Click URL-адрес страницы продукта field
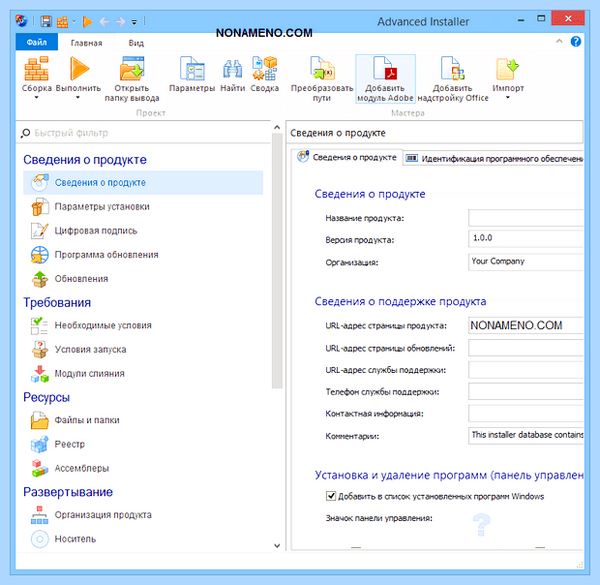The height and width of the screenshot is (585, 600). point(526,326)
